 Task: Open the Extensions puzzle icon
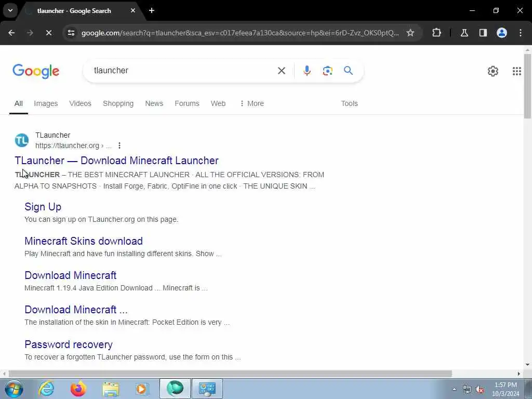[x=436, y=33]
